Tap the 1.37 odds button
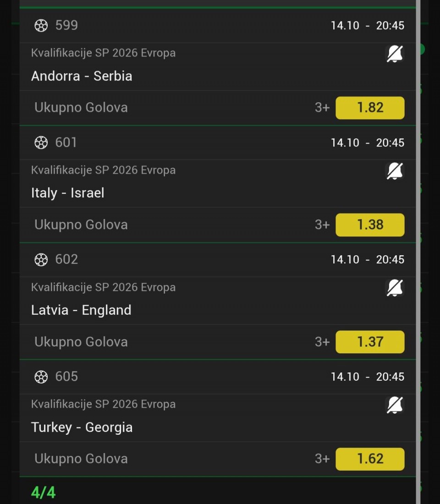 tap(370, 342)
